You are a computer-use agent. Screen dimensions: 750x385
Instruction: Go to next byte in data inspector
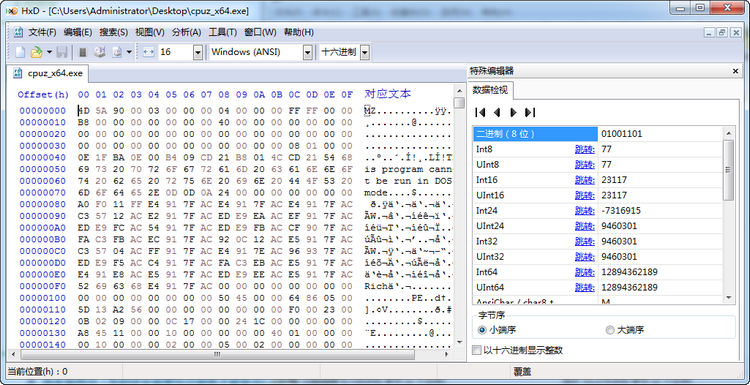(x=513, y=112)
